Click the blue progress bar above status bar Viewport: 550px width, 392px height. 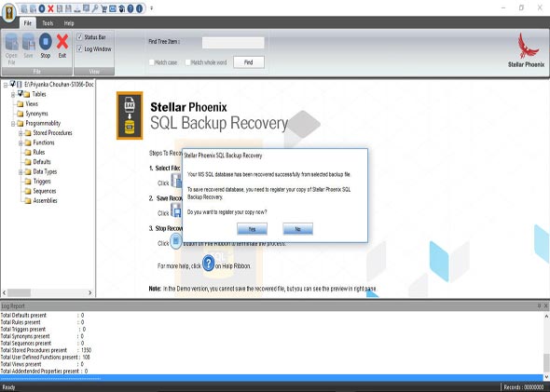(271, 378)
